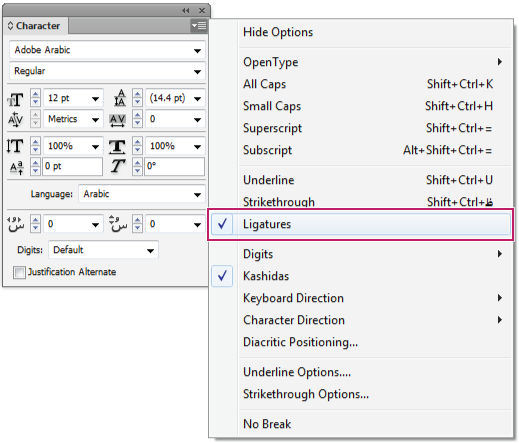Click the horizontal scale icon
519x443 pixels.
point(117,147)
